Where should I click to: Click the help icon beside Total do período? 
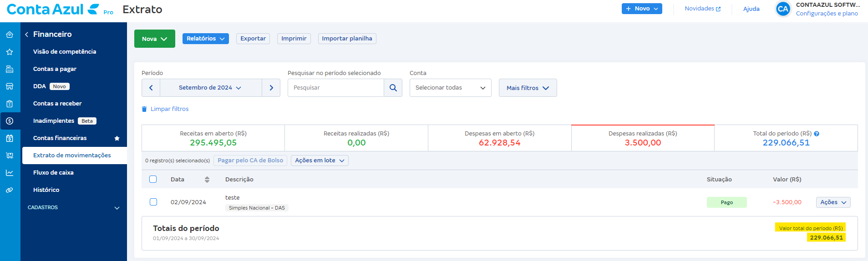pos(817,134)
